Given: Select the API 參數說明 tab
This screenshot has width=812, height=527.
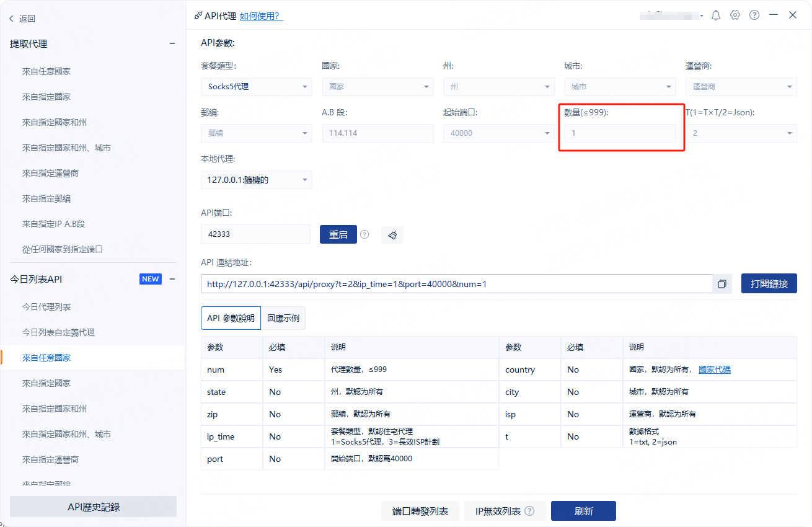Looking at the screenshot, I should (231, 318).
